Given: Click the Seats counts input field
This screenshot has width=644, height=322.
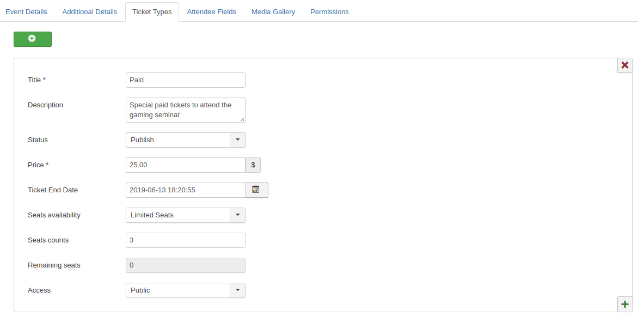Looking at the screenshot, I should click(186, 240).
